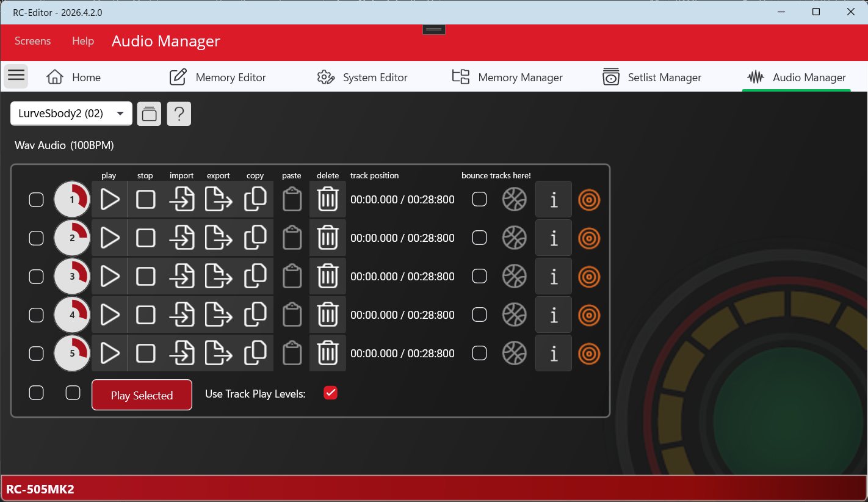Screen dimensions: 868x502
Task: Paste audio into track 5
Action: [x=292, y=353]
